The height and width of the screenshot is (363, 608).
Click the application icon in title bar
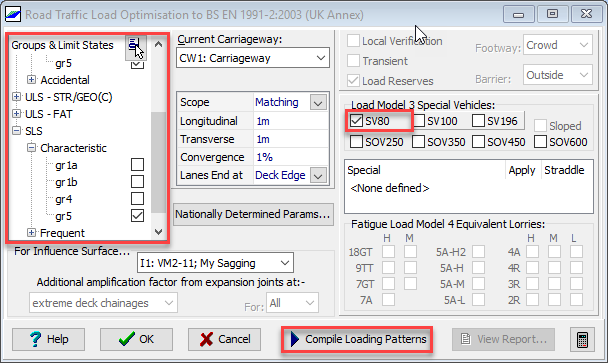coord(13,15)
